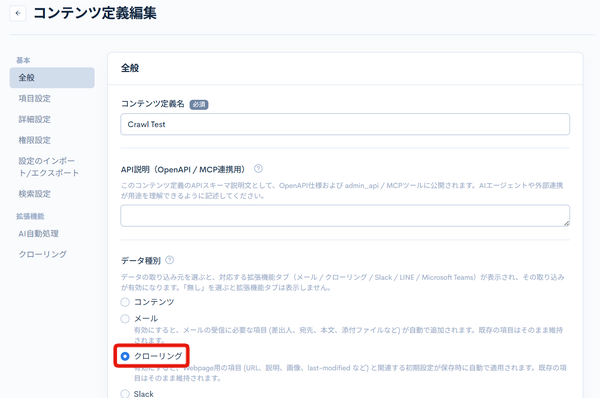
Task: Click the データ種別 label
Action: click(x=140, y=261)
